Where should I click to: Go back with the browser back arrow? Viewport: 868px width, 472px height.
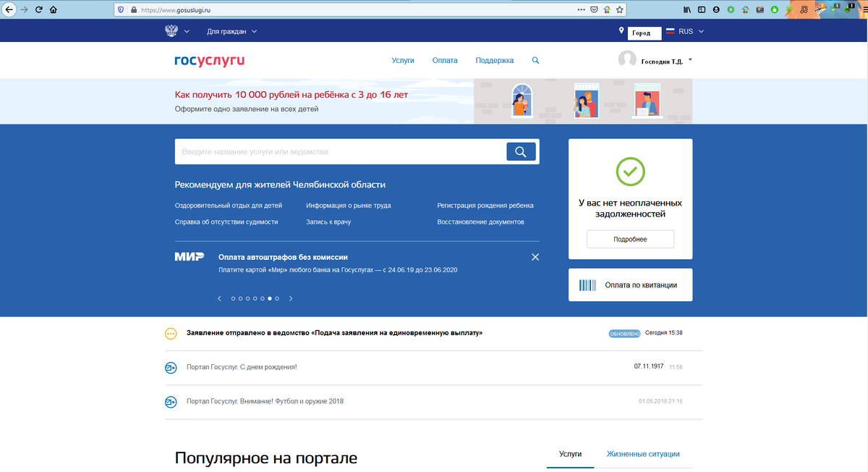point(8,10)
